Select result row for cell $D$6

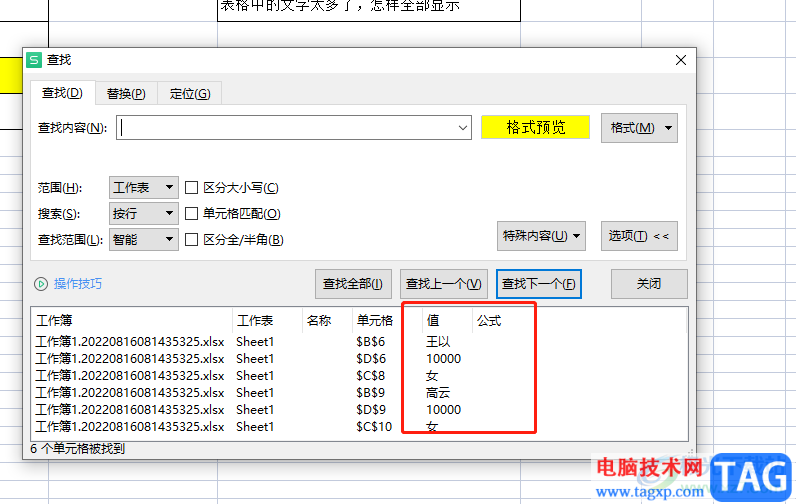[359, 359]
